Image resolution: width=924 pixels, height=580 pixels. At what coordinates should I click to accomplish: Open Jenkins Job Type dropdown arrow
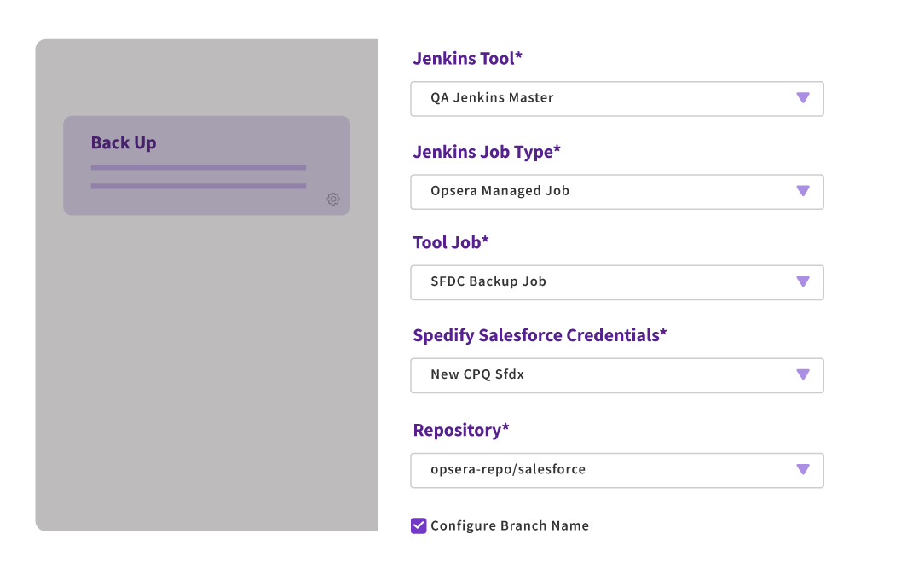click(803, 191)
